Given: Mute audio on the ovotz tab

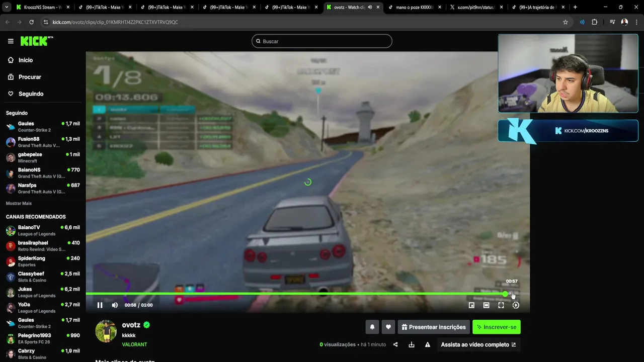Looking at the screenshot, I should 370,7.
